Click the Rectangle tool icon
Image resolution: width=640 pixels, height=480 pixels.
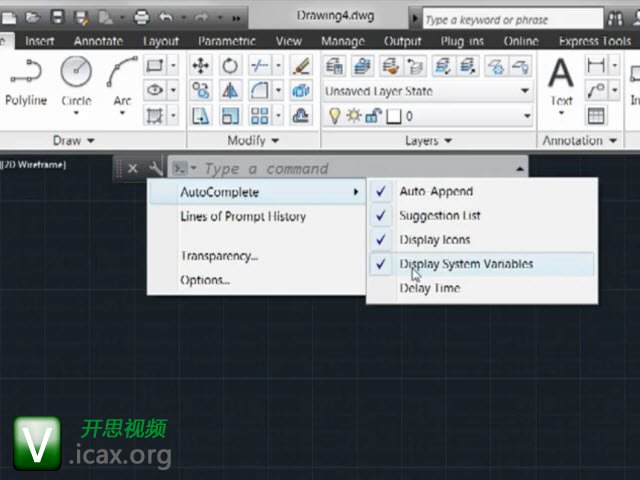tap(154, 65)
